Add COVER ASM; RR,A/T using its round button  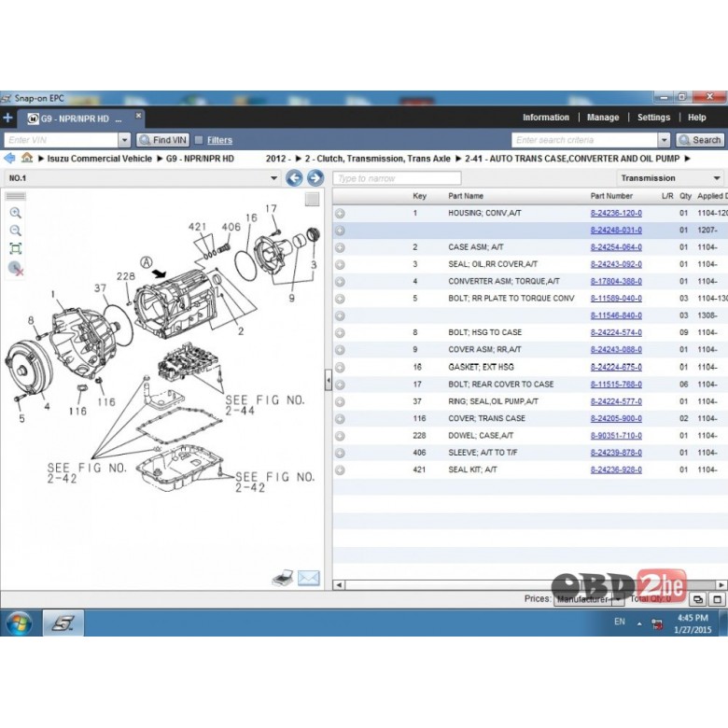pyautogui.click(x=340, y=350)
